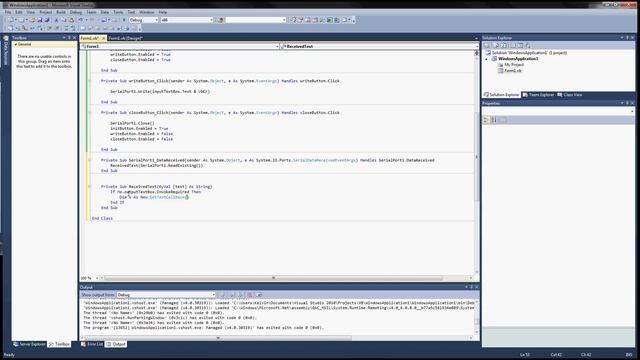Click the Undo toolbar icon
Viewport: 640px width, 360px height.
[x=81, y=20]
